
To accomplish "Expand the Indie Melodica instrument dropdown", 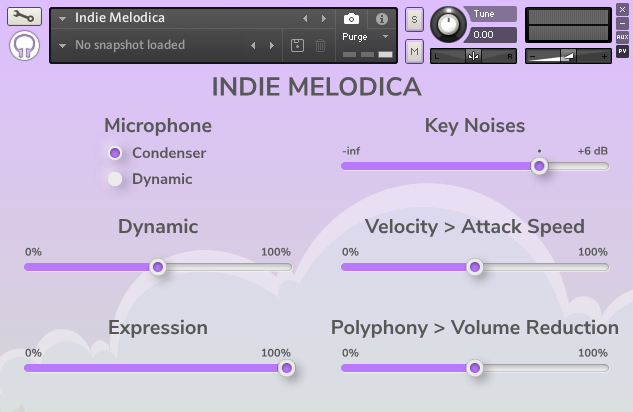I will 63,19.
